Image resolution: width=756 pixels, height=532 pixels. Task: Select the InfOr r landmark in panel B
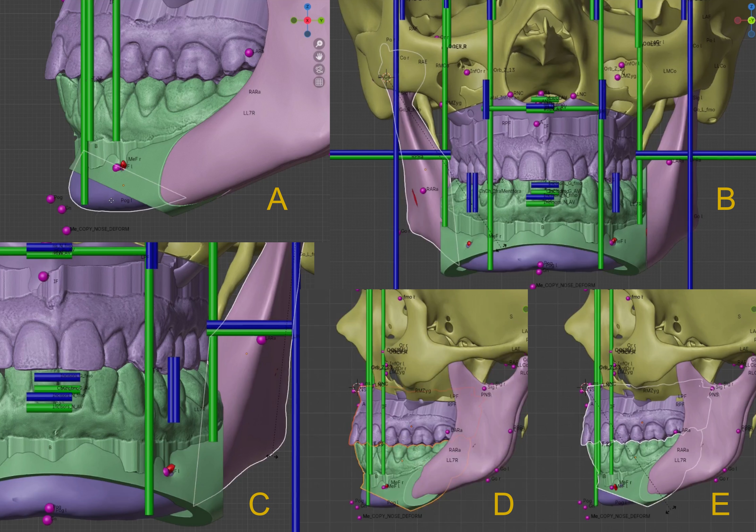coord(467,72)
